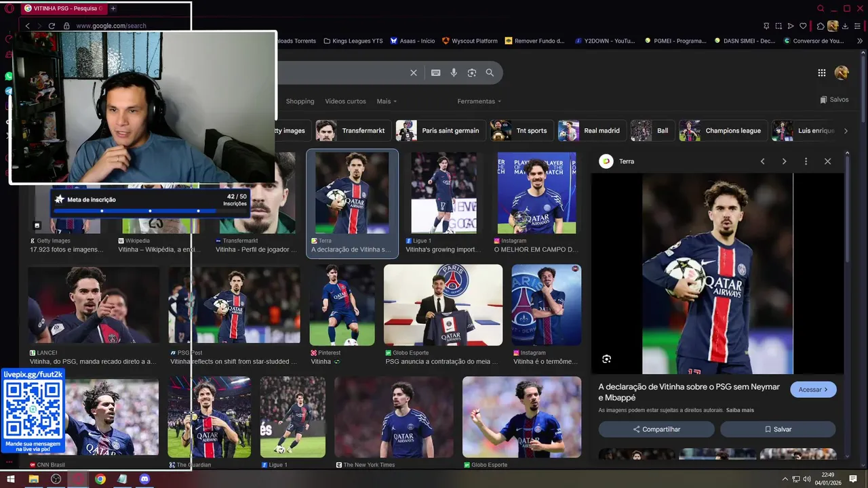Image resolution: width=868 pixels, height=488 pixels.
Task: Filter images by the Tnt sports chip
Action: click(x=521, y=131)
